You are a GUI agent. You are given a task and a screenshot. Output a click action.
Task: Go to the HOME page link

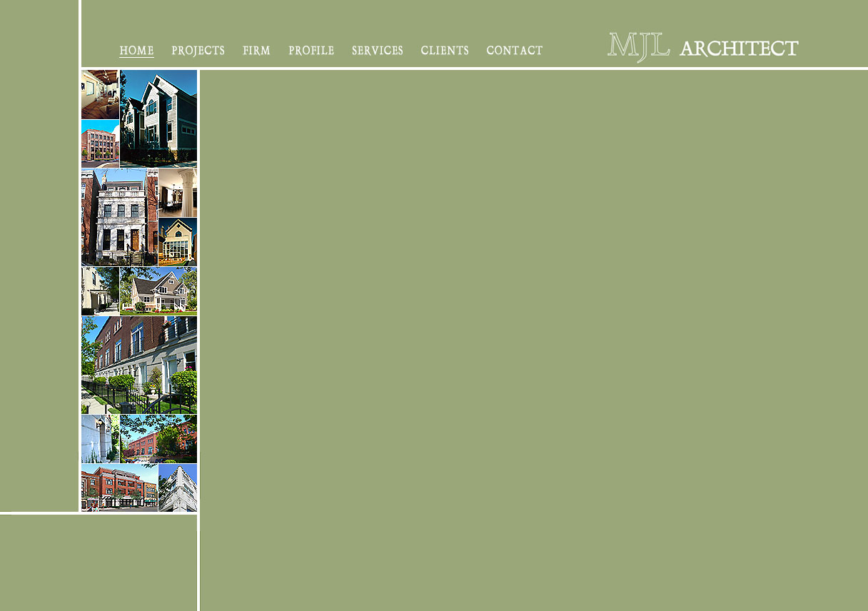(x=136, y=51)
